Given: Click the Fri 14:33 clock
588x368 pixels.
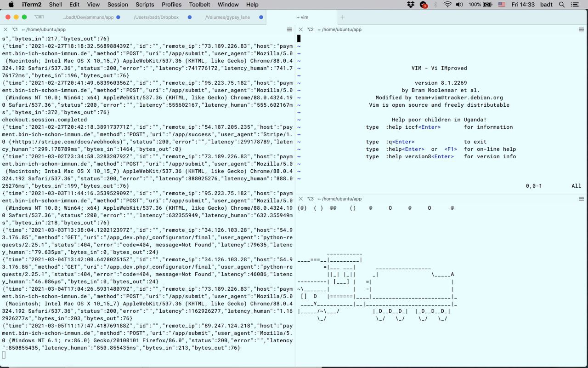Looking at the screenshot, I should point(523,4).
